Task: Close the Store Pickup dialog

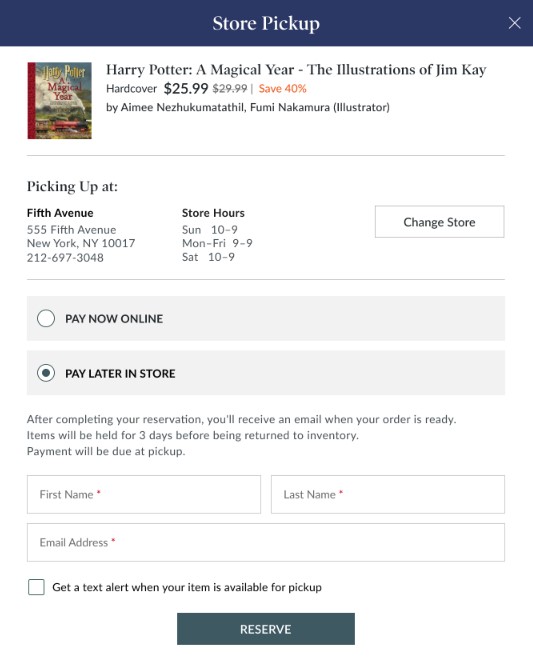Action: [x=514, y=23]
